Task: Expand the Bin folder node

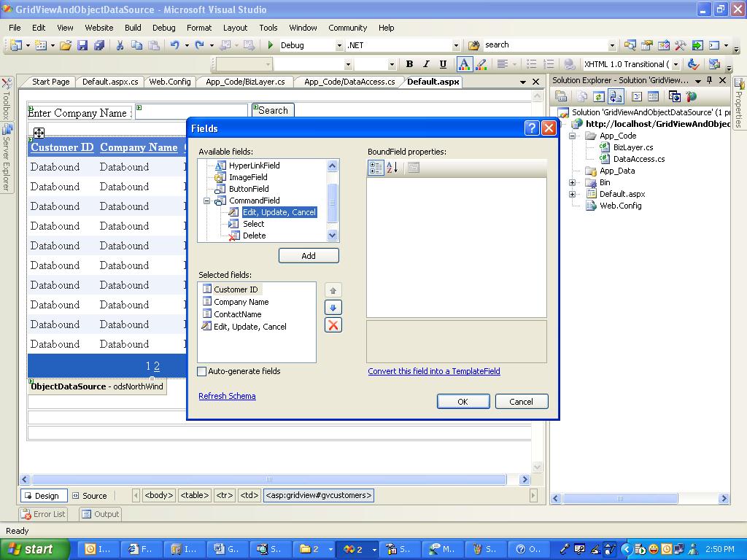Action: (572, 182)
